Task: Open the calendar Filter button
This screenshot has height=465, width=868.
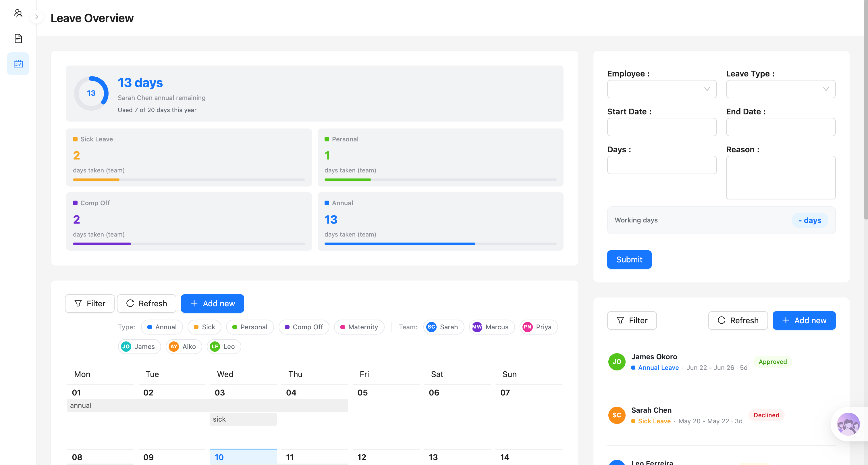Action: [x=90, y=303]
